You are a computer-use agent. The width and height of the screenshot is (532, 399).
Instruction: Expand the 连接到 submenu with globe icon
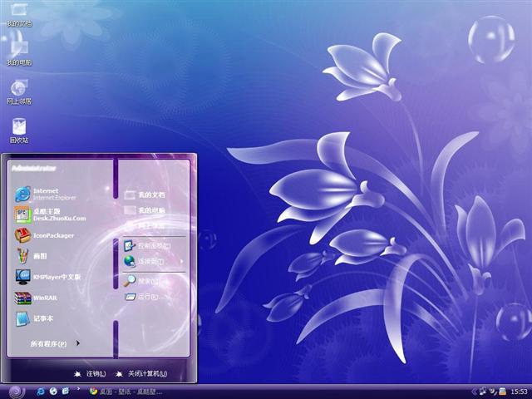click(x=153, y=261)
